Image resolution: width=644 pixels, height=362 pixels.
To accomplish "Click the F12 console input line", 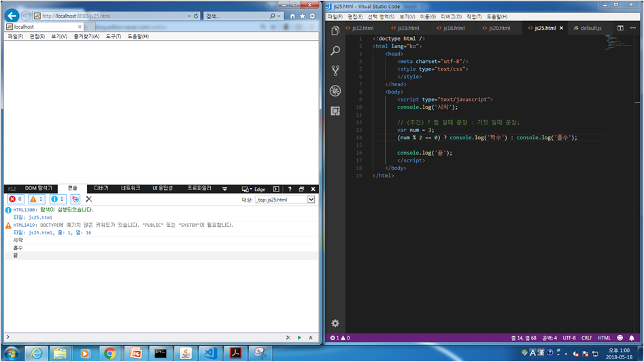I will click(146, 338).
